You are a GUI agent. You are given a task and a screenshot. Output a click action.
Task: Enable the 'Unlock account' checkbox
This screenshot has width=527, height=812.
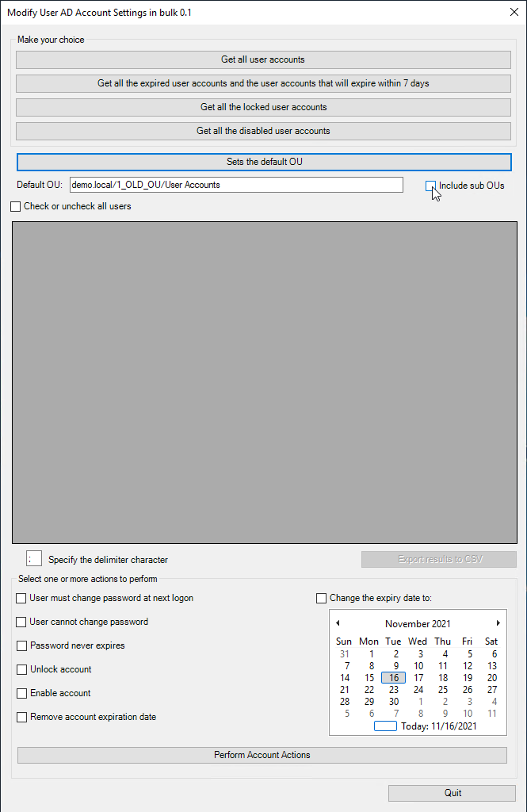(x=21, y=669)
